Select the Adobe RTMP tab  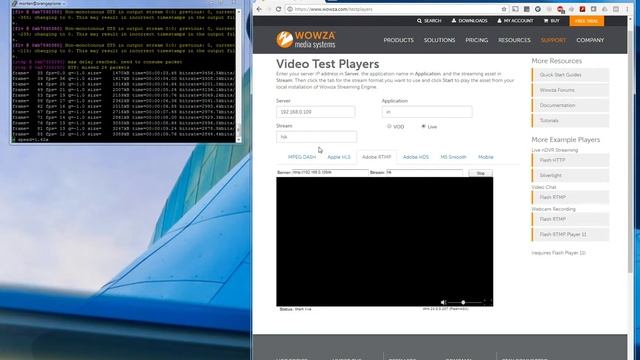(x=376, y=157)
